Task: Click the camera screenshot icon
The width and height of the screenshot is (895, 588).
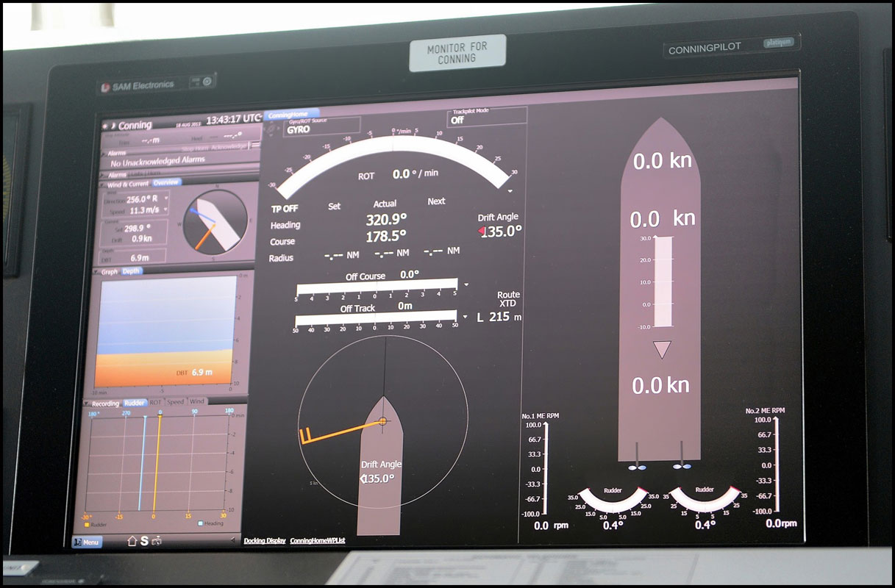Action: 157,541
